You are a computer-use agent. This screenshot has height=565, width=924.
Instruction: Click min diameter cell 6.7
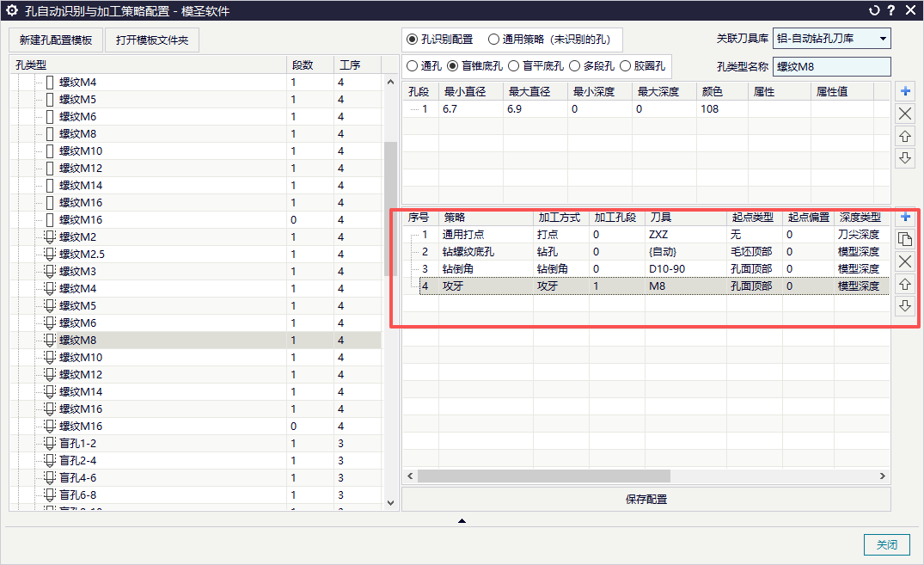(470, 109)
